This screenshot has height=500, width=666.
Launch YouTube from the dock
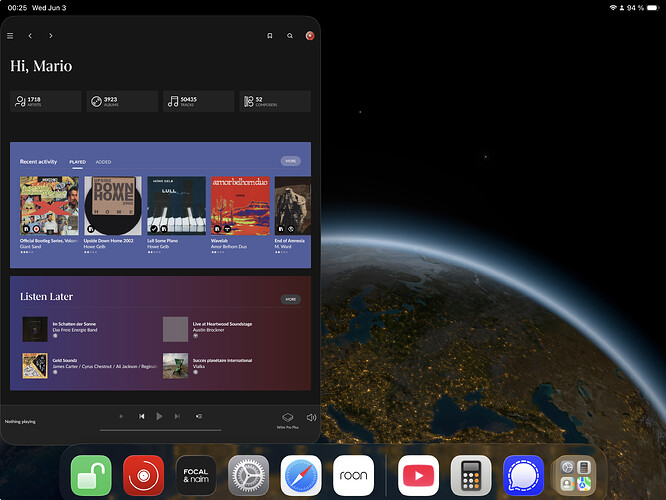coord(418,475)
